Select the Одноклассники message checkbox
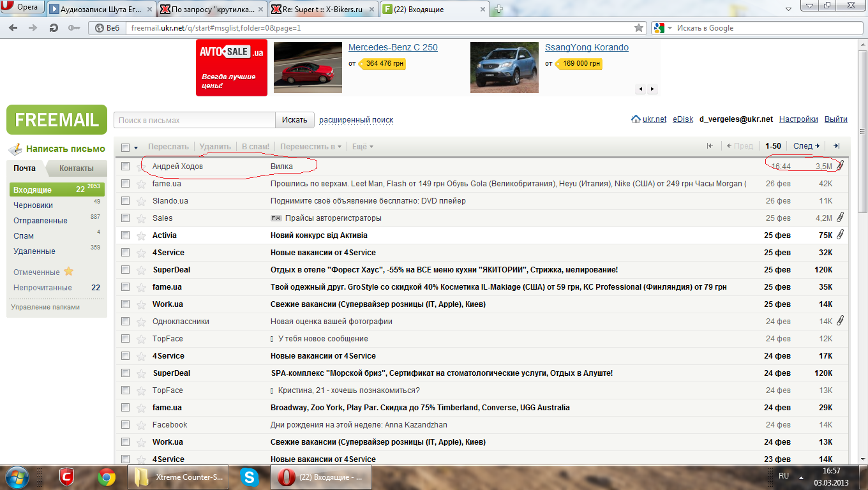 click(x=126, y=322)
